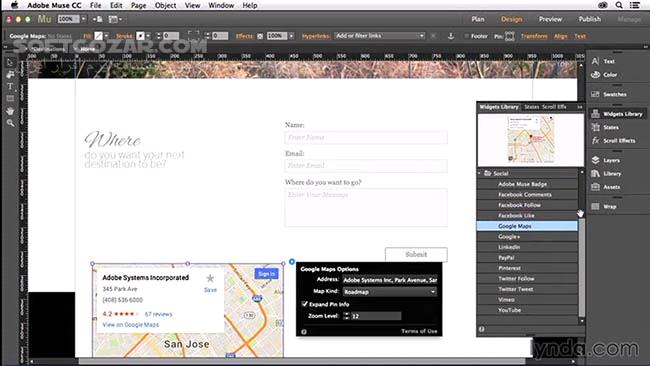This screenshot has height=366, width=650.
Task: Open the Transform link in control bar
Action: pyautogui.click(x=534, y=36)
